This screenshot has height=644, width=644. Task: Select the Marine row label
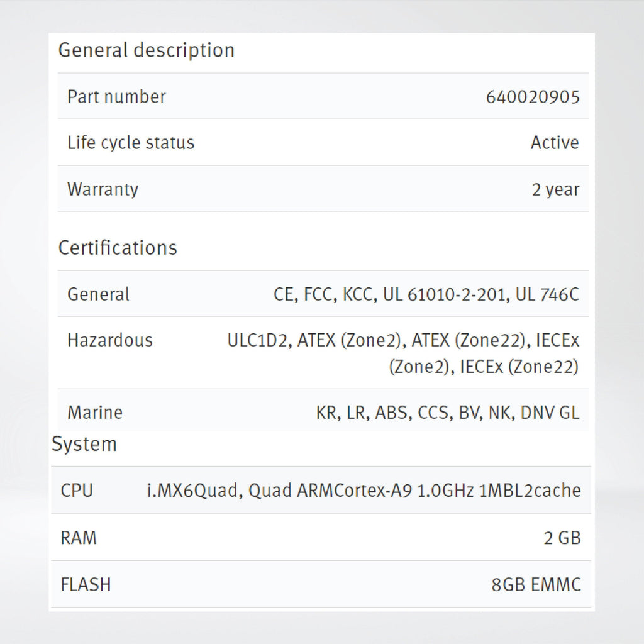click(x=95, y=413)
